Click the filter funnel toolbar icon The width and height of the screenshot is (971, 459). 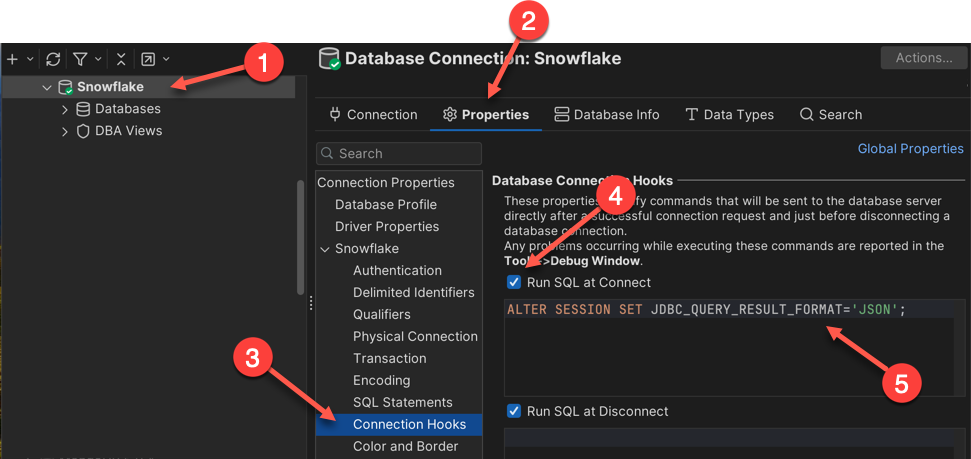click(x=80, y=59)
